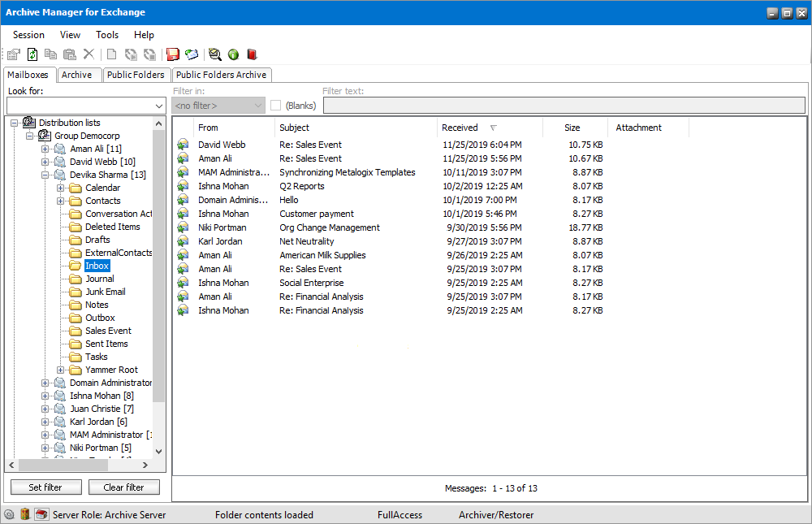Collapse the Devika Sharma mailbox node
The width and height of the screenshot is (812, 524).
46,175
